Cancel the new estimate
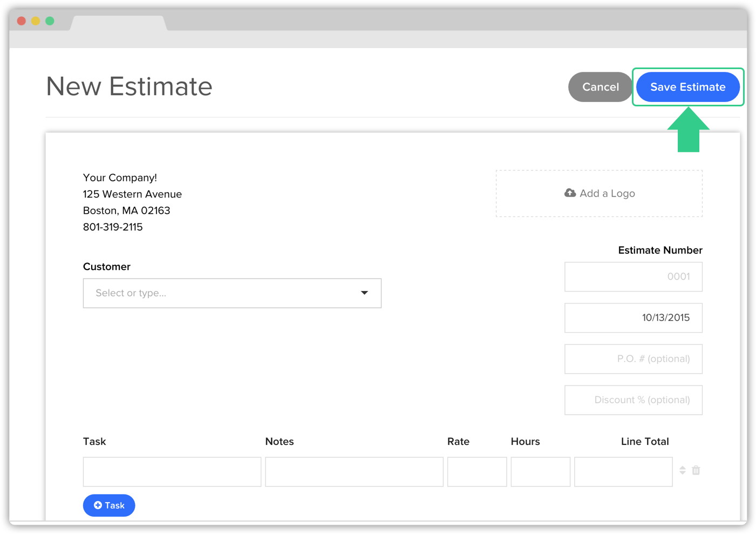756x534 pixels. point(600,87)
